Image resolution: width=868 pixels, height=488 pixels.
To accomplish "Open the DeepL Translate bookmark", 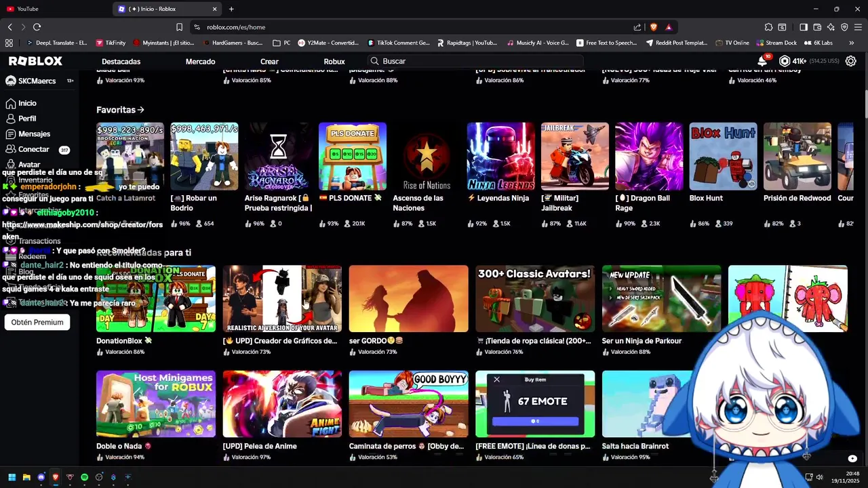I will 56,43.
